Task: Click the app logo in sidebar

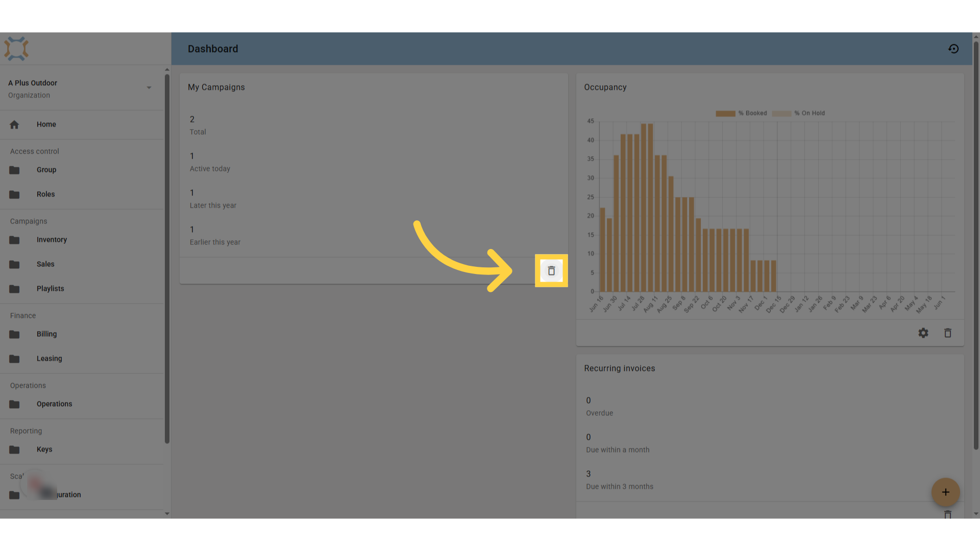Action: (x=16, y=49)
